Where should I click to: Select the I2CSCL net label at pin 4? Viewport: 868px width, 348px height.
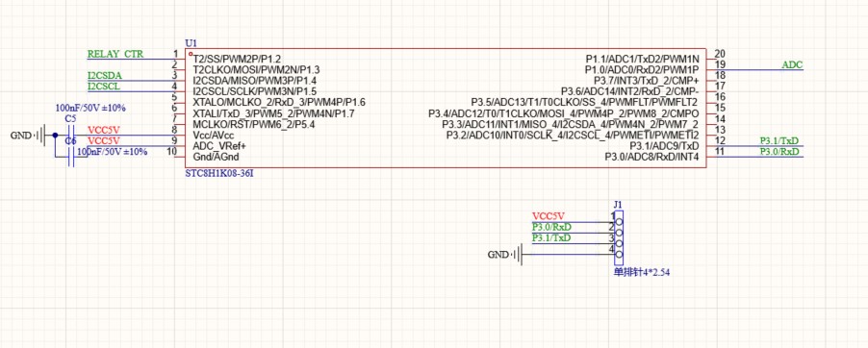click(104, 87)
